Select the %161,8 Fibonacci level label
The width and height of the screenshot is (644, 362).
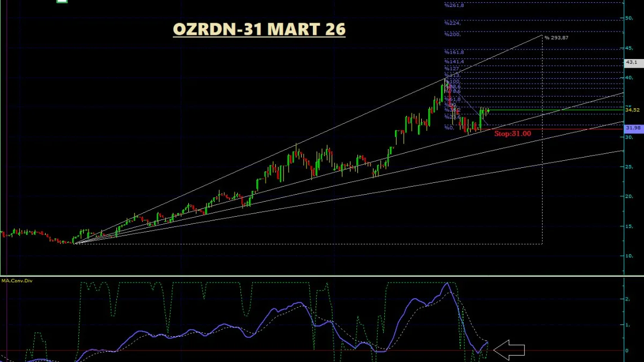point(453,53)
